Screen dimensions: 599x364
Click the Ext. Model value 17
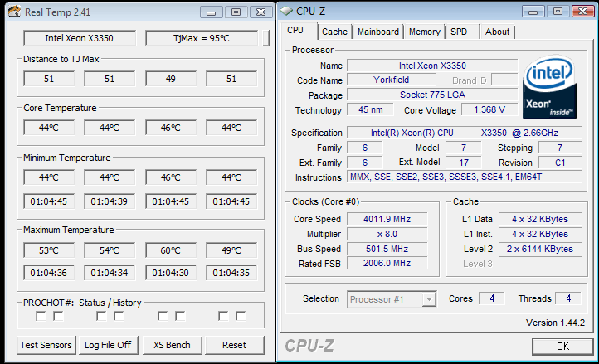[x=464, y=163]
